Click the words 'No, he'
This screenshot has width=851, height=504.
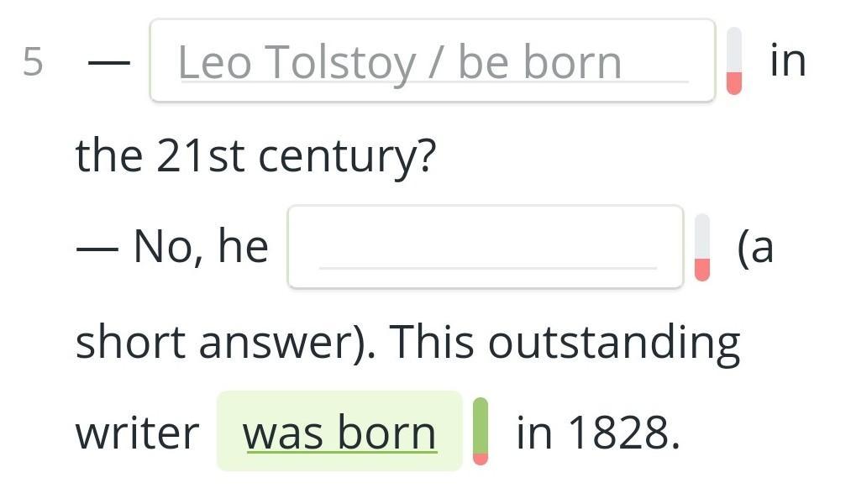tap(201, 246)
